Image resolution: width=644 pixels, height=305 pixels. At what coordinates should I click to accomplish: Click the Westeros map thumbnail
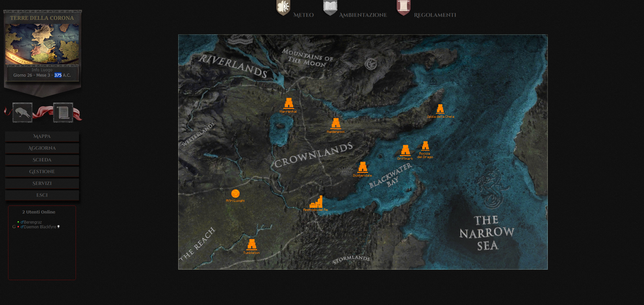pos(42,44)
